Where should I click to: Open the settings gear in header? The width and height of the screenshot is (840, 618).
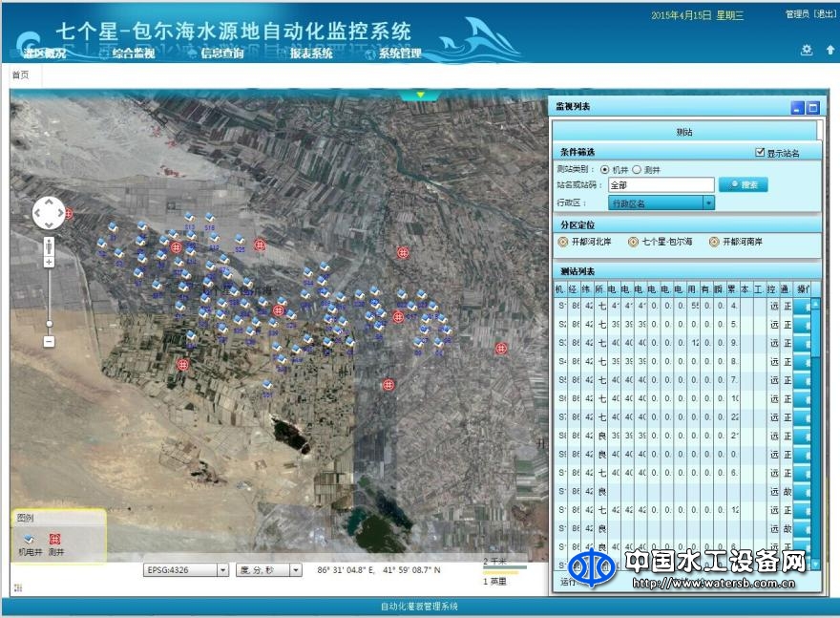tap(807, 51)
